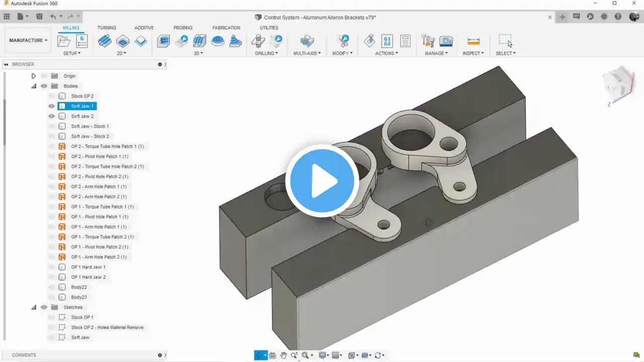Open the Machine Library icon
644x362 pixels.
[446, 41]
